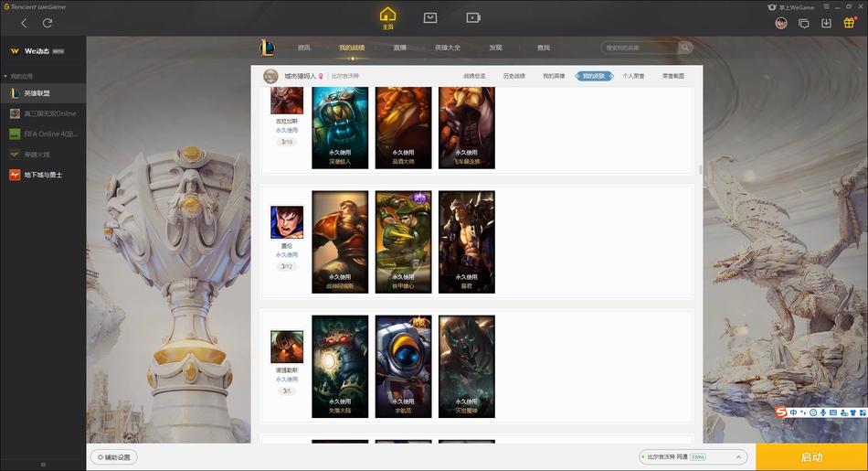Open the hamburger main menu icon
Image resolution: width=868 pixels, height=471 pixels.
(826, 6)
